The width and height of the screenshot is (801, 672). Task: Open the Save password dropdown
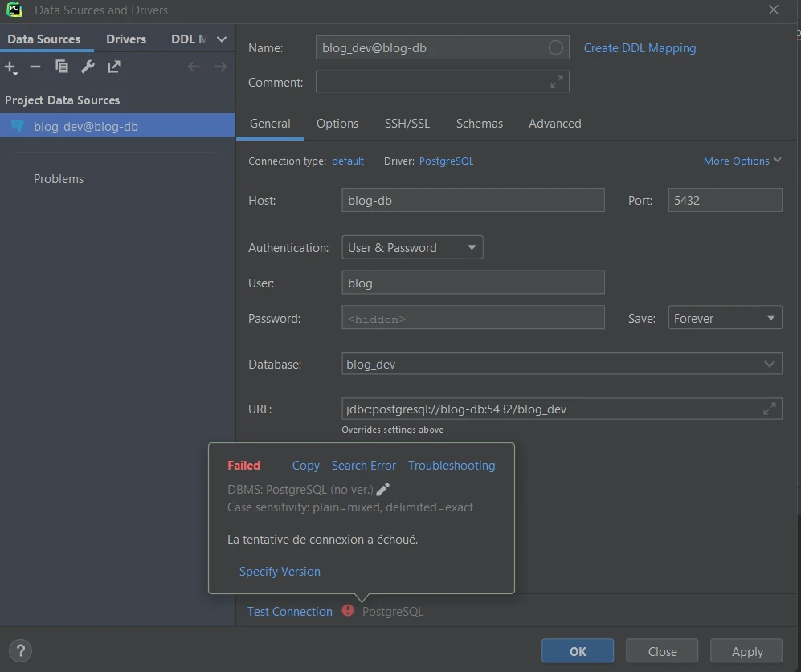(725, 318)
